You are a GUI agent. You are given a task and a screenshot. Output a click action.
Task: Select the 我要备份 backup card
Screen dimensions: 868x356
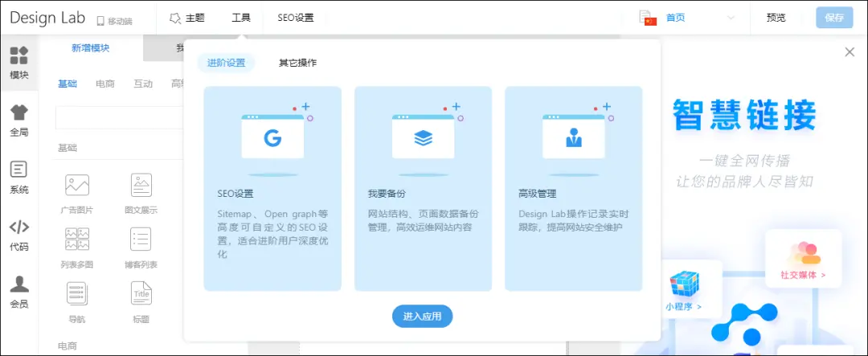point(423,188)
